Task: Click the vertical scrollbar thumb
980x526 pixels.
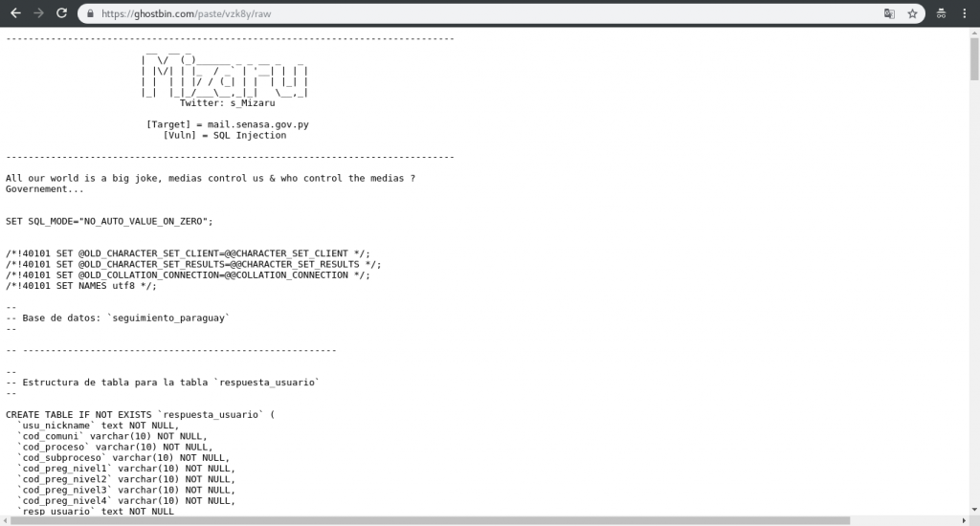Action: click(974, 58)
